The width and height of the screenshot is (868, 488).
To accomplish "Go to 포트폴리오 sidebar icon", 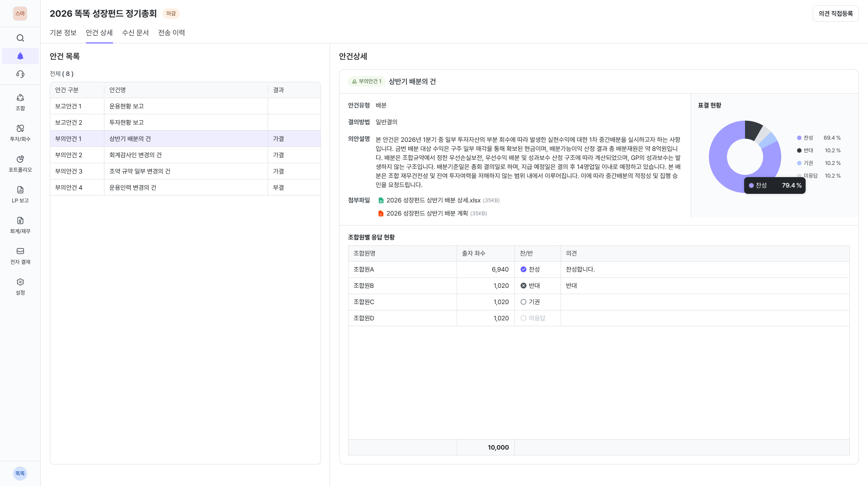I will (x=20, y=164).
